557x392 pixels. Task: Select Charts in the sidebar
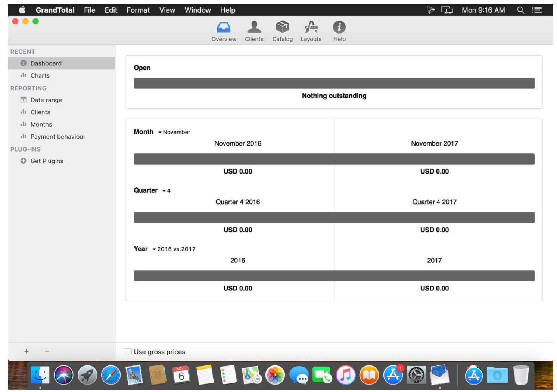(62, 76)
